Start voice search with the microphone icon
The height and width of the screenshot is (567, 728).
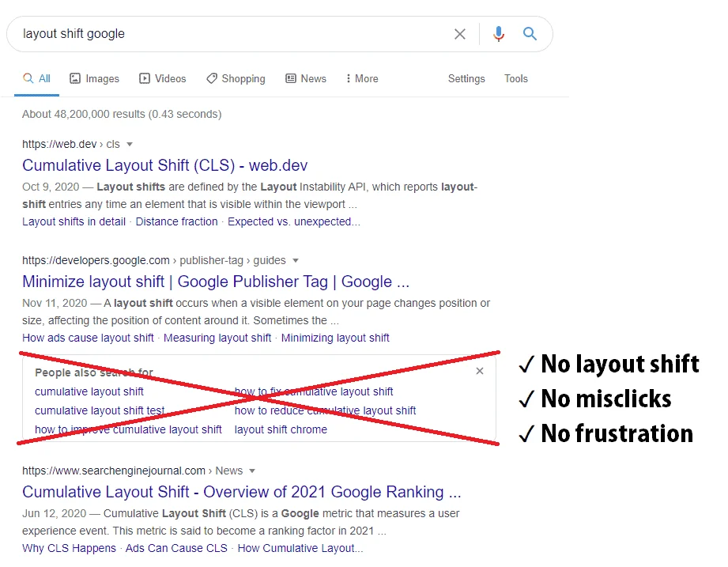point(499,34)
